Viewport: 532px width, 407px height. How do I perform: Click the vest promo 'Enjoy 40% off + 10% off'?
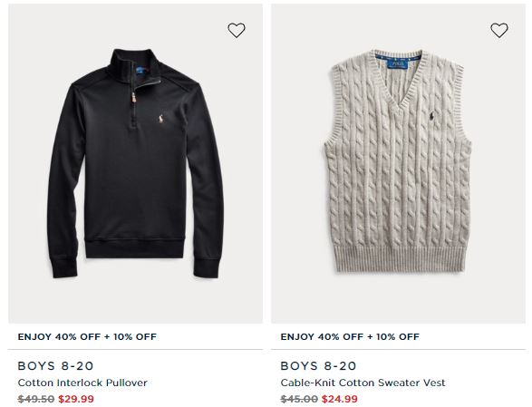350,336
